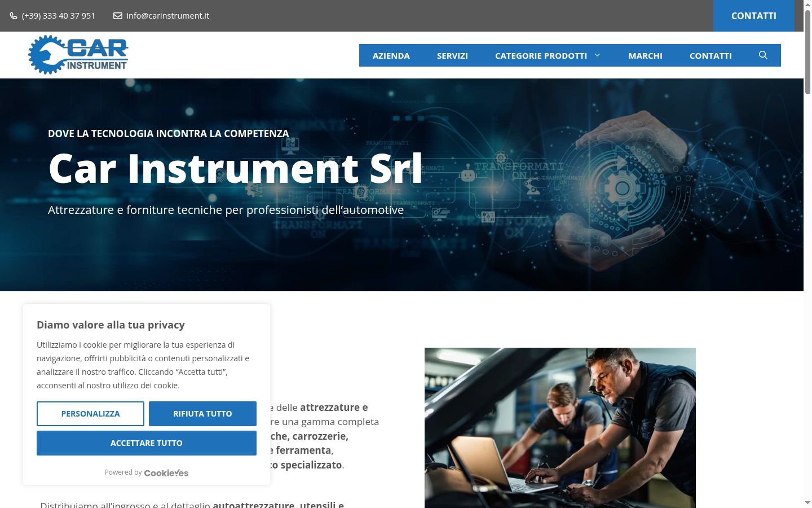Open the Categorie Prodotti menu

(x=541, y=55)
